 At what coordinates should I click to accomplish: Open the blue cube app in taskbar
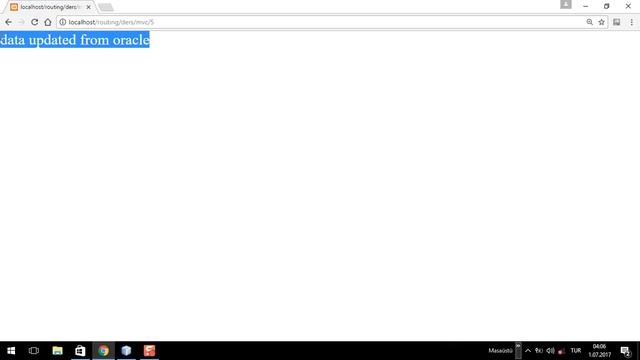126,351
